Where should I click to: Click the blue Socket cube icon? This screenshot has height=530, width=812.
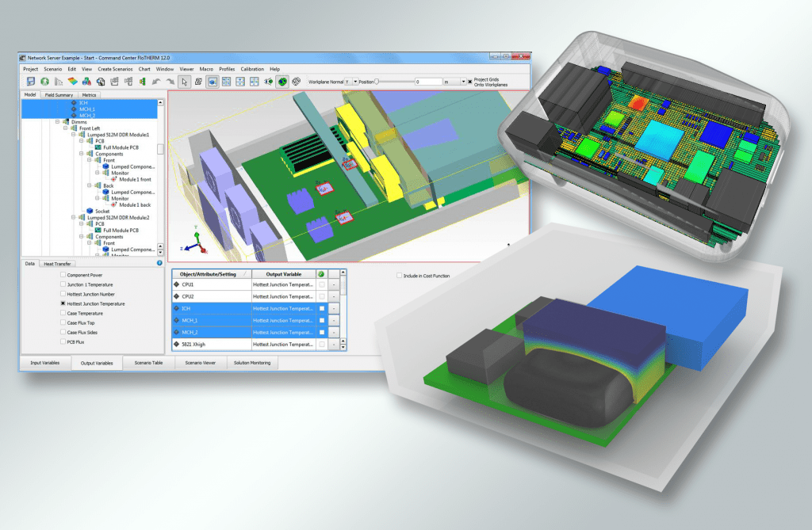[90, 212]
